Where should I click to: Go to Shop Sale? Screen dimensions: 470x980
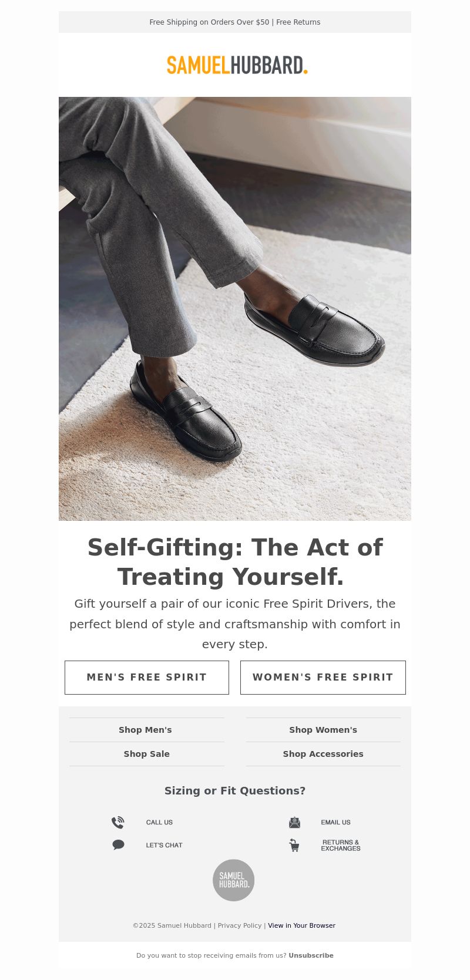[146, 754]
